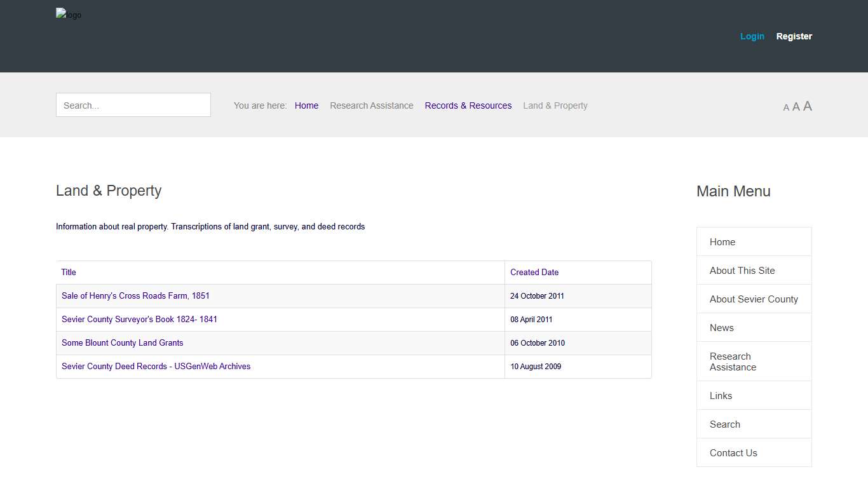This screenshot has width=868, height=488.
Task: Open Links from the Main Menu
Action: tap(721, 396)
